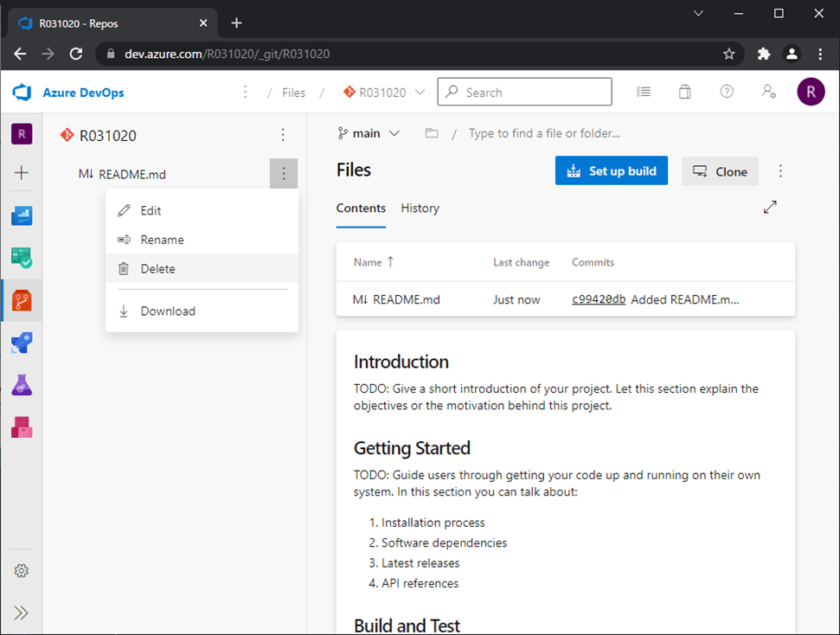
Task: Click the file or folder path finder field
Action: 544,133
